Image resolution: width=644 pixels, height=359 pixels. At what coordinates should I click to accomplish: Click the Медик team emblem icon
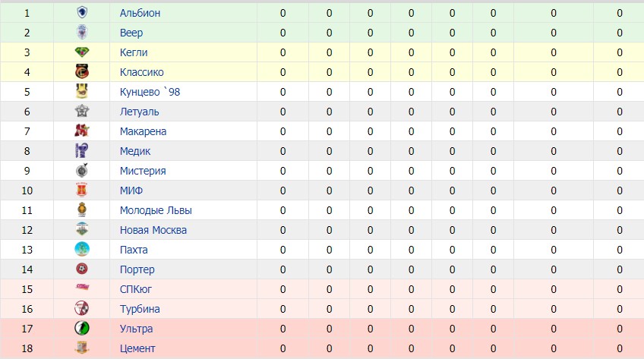coord(82,150)
